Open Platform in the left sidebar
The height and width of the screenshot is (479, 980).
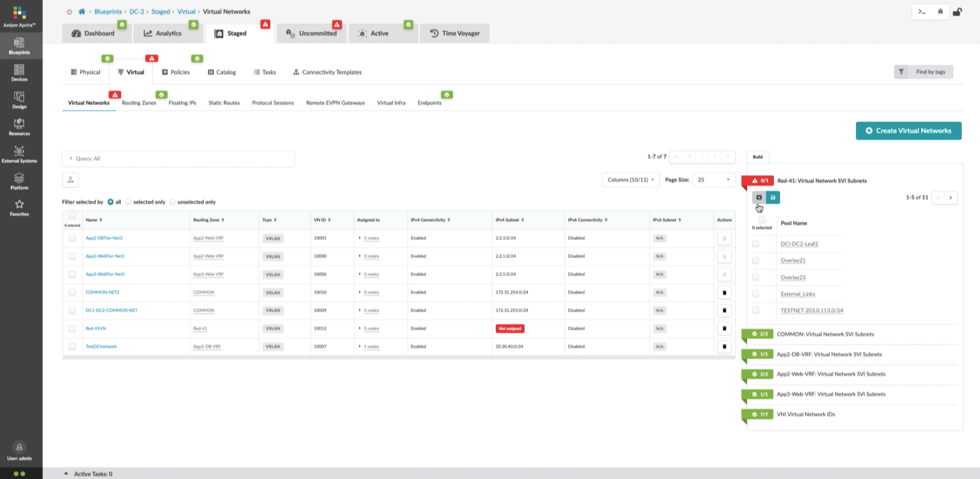click(20, 181)
